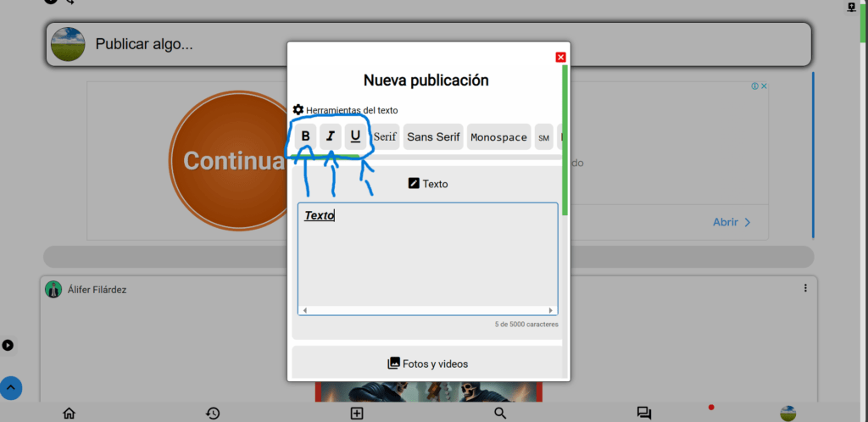Toggle bold formatting with the B button
This screenshot has width=868, height=422.
point(305,136)
